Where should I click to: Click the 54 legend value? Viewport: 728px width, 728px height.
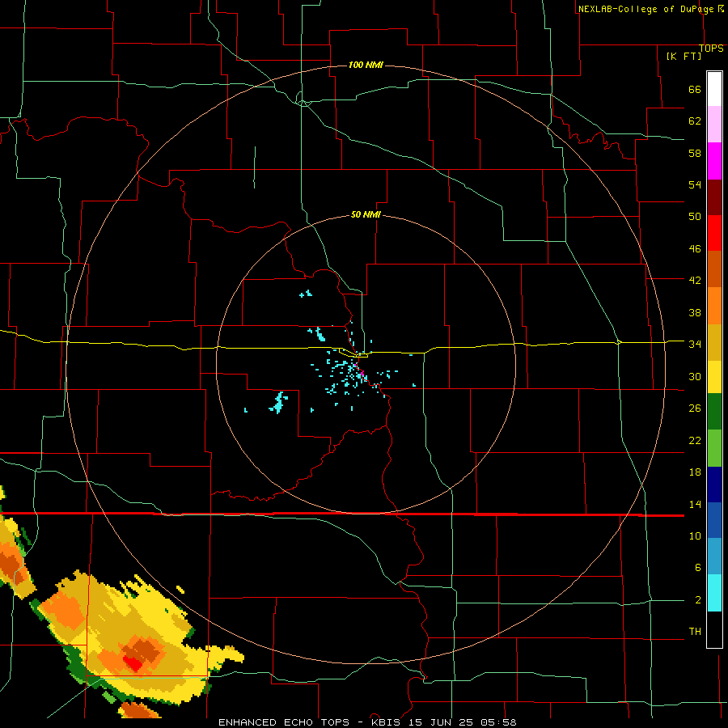(695, 184)
